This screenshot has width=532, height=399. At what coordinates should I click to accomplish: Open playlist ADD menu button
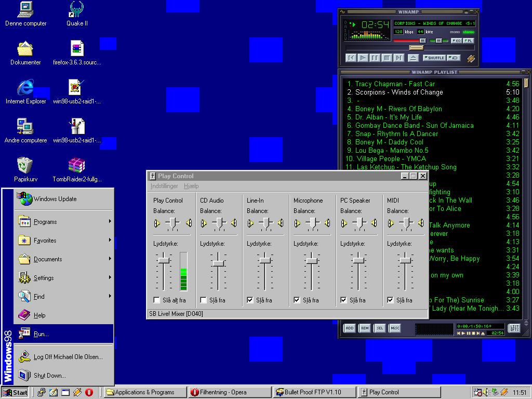click(350, 328)
